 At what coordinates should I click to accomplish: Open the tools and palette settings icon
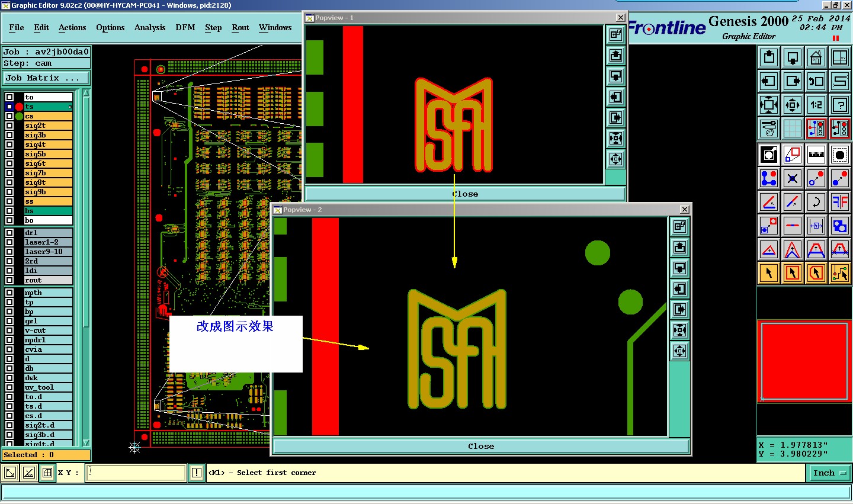(769, 128)
